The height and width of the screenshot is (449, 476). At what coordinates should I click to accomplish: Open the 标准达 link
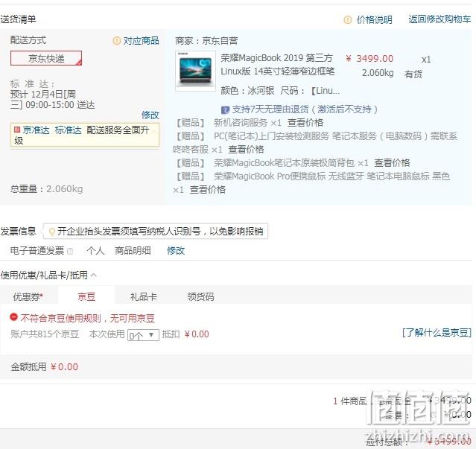[69, 130]
